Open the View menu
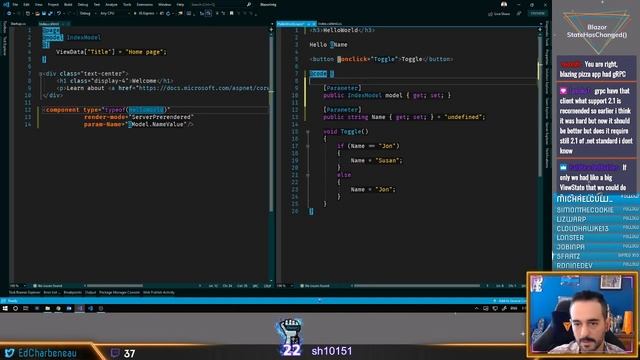This screenshot has height=360, width=640. coord(38,4)
